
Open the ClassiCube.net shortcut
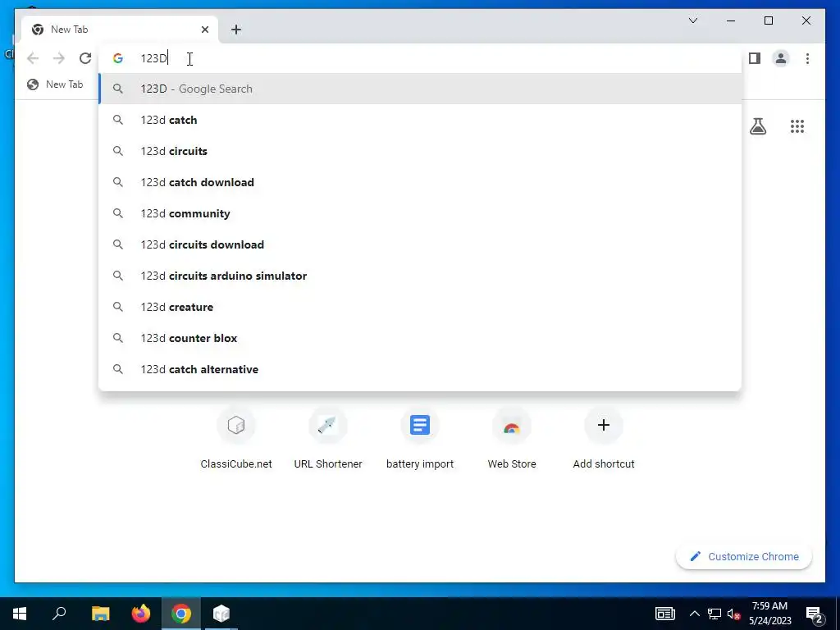(236, 438)
